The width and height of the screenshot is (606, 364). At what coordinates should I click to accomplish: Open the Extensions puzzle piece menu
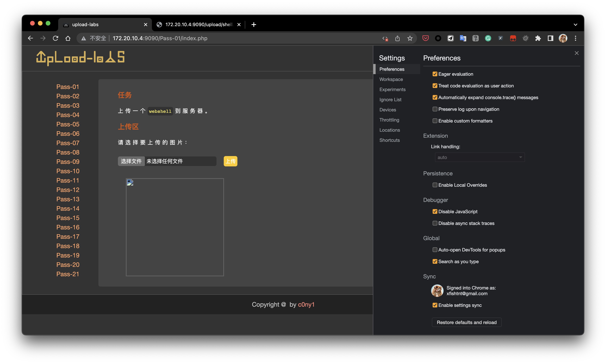coord(538,38)
